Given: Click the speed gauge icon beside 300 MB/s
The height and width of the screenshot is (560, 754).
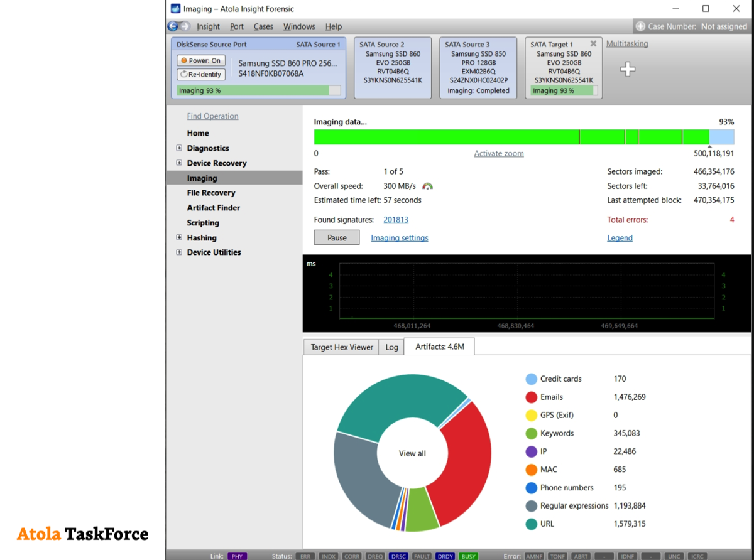Looking at the screenshot, I should click(428, 186).
